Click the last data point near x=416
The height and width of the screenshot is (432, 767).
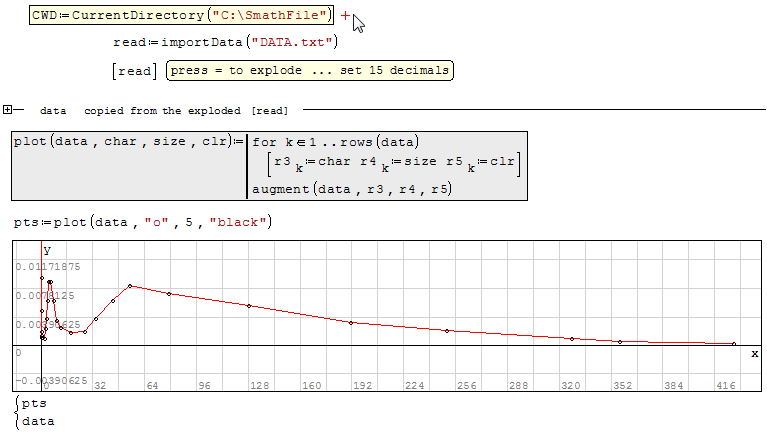click(734, 344)
